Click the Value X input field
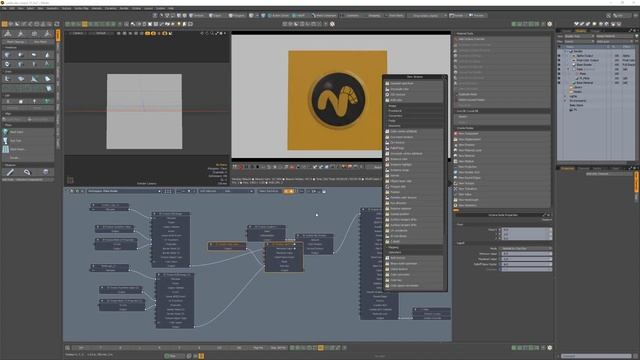 coord(526,230)
